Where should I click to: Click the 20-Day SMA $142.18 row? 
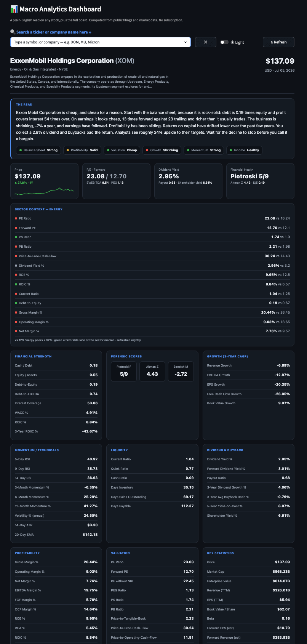(56, 535)
